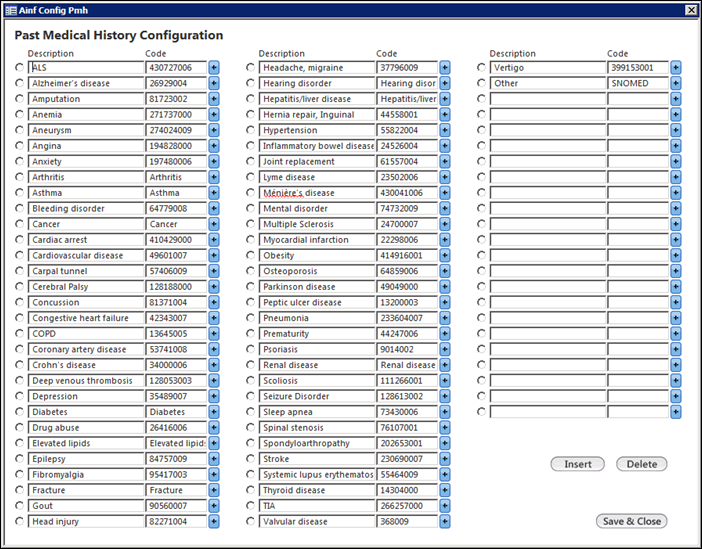Edit the Scoliosis code field 111266001
This screenshot has height=549, width=702.
[x=407, y=381]
